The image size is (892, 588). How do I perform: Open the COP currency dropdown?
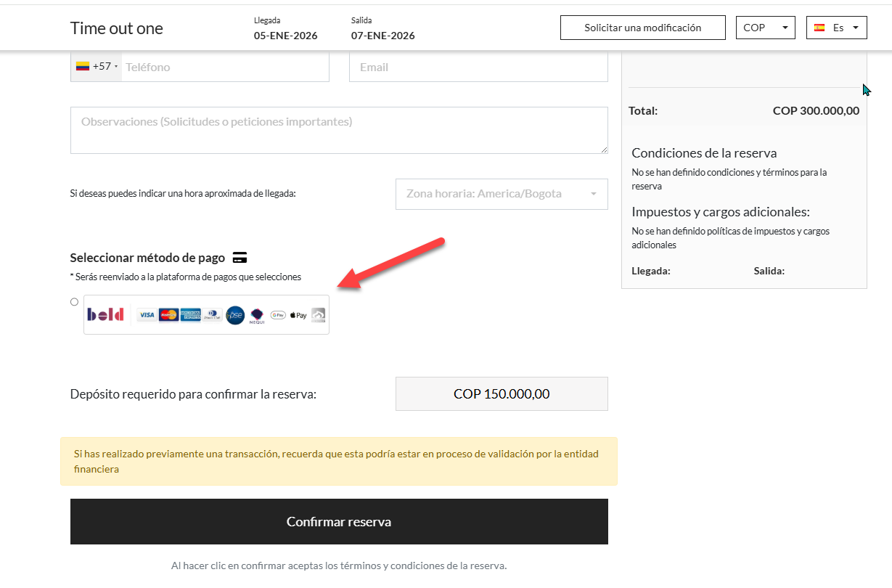point(765,28)
